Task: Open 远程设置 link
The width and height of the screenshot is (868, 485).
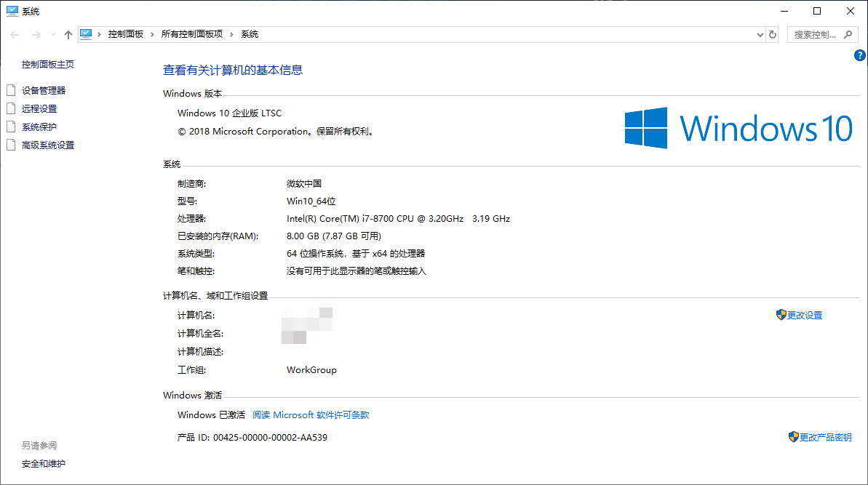Action: click(x=39, y=109)
